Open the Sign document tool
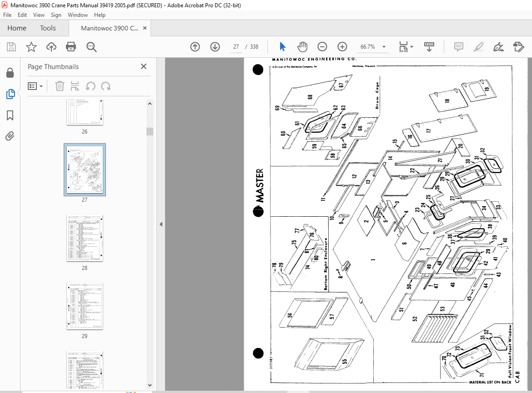This screenshot has width=532, height=393. [x=498, y=47]
